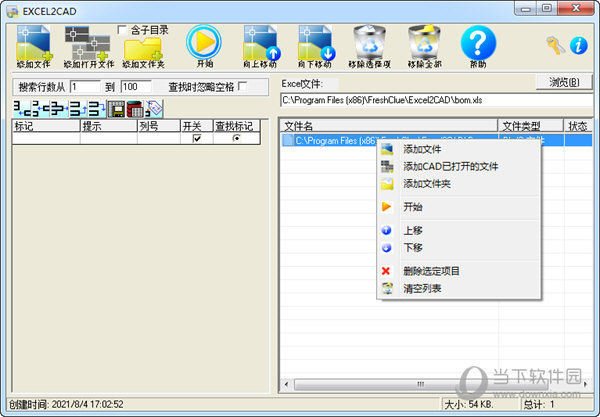Toggle the 查找时忽略空格 checkbox

pyautogui.click(x=243, y=86)
